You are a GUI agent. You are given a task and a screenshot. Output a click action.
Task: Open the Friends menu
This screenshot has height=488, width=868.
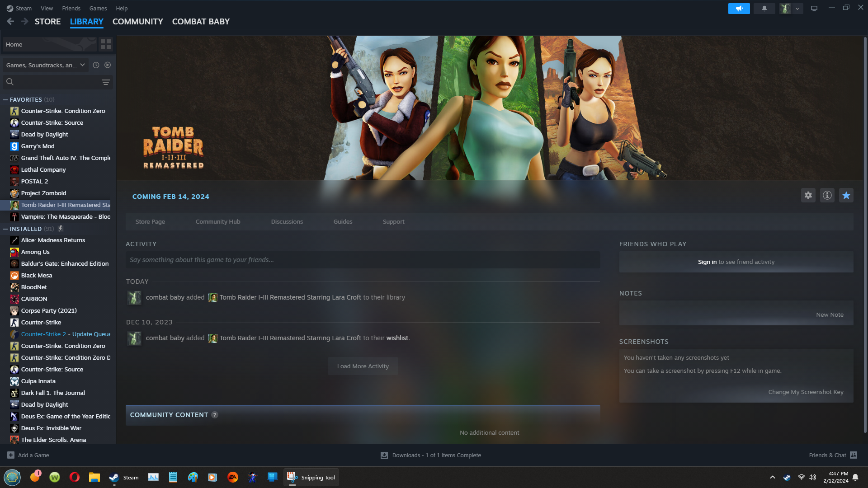coord(71,8)
